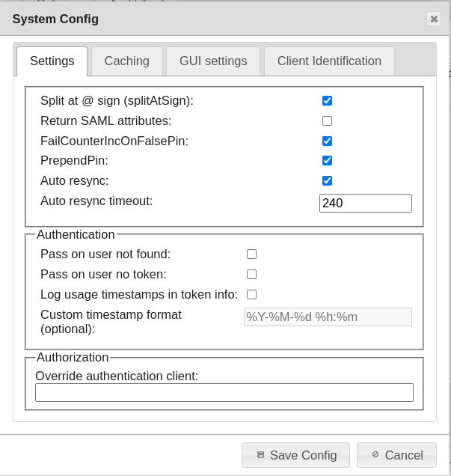Select the Settings tab

point(52,61)
